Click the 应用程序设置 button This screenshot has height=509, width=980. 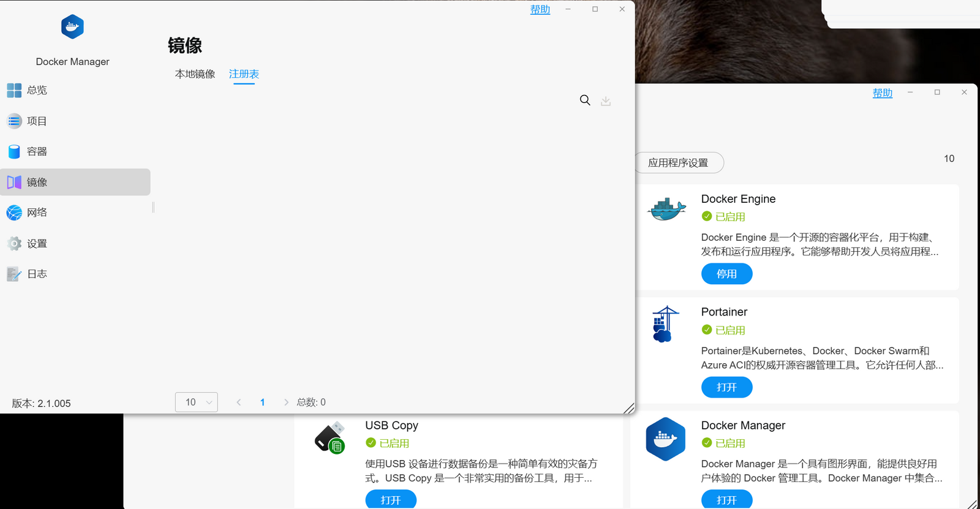click(x=679, y=163)
